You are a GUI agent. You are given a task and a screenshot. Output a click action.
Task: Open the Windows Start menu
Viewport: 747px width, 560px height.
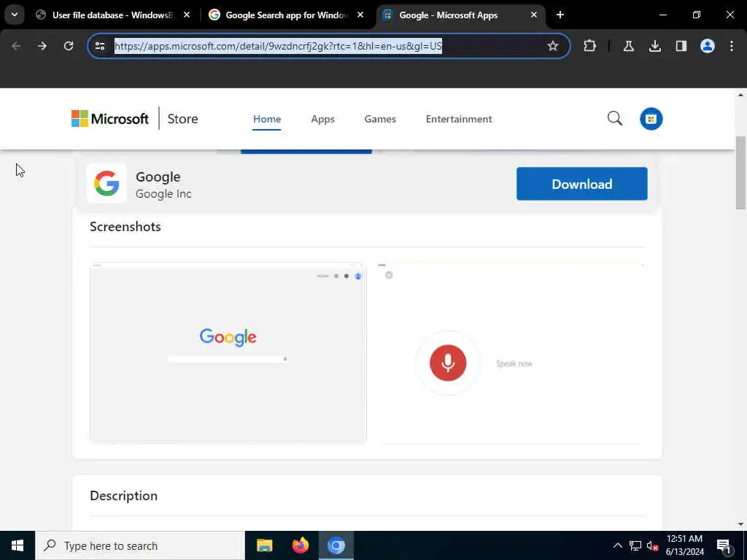(18, 545)
